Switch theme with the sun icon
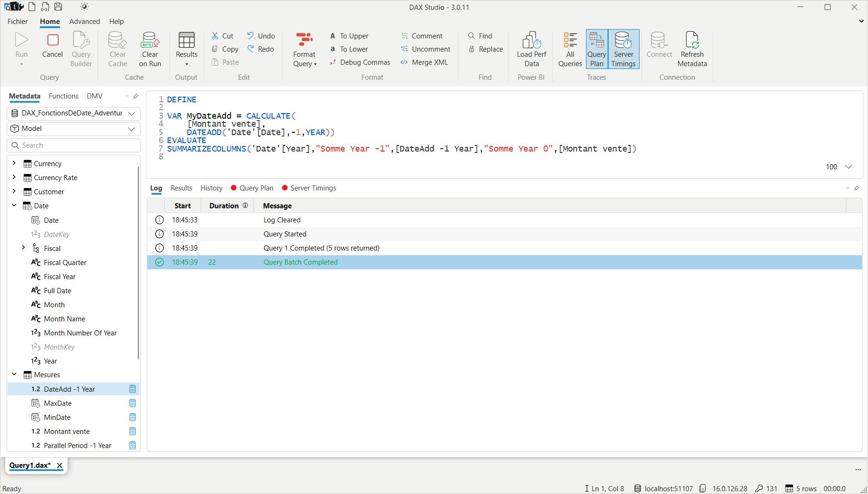The width and height of the screenshot is (868, 494). [x=84, y=7]
